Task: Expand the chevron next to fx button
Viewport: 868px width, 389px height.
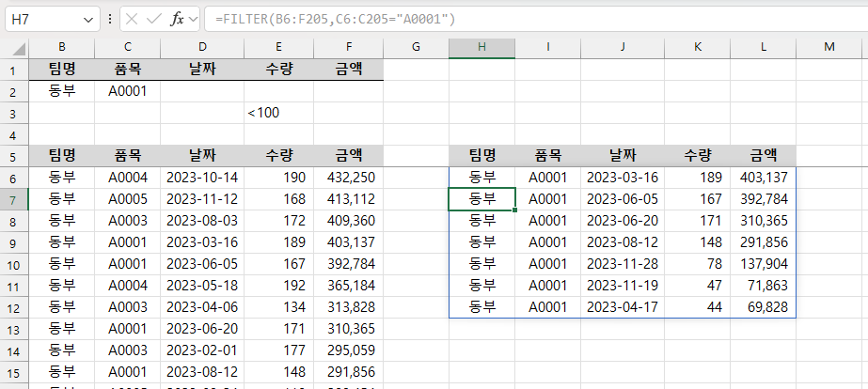Action: (193, 20)
